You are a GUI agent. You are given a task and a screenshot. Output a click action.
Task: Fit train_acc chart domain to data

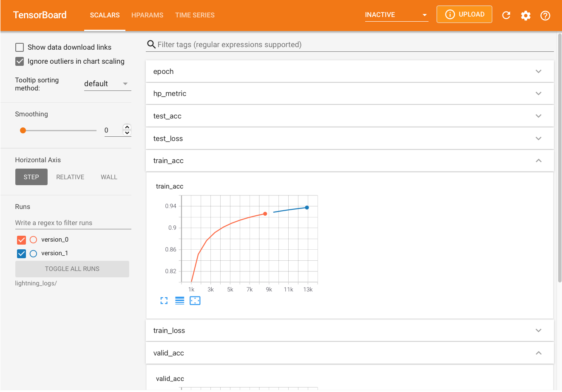click(195, 301)
